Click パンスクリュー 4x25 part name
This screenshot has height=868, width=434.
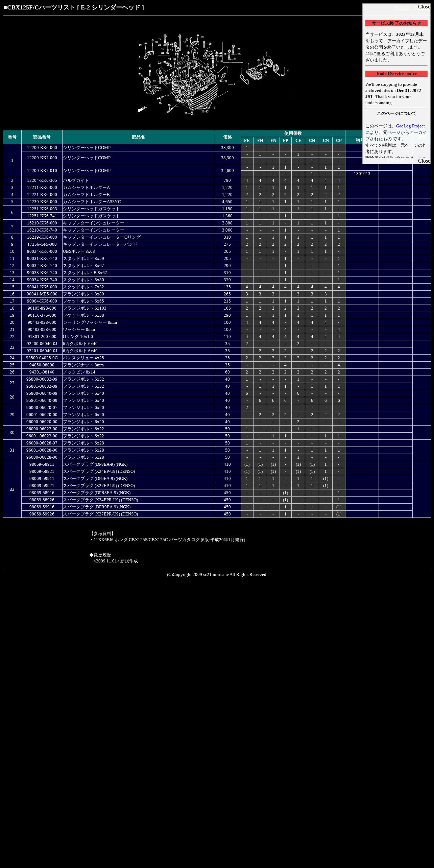[x=83, y=358]
